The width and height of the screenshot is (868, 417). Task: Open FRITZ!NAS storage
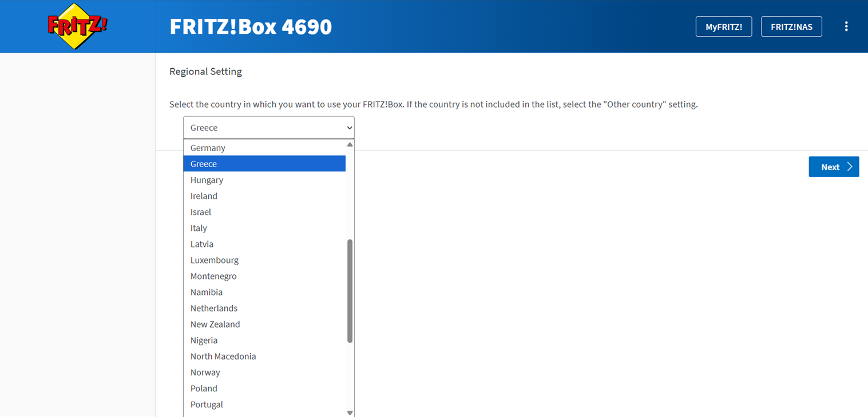tap(791, 26)
